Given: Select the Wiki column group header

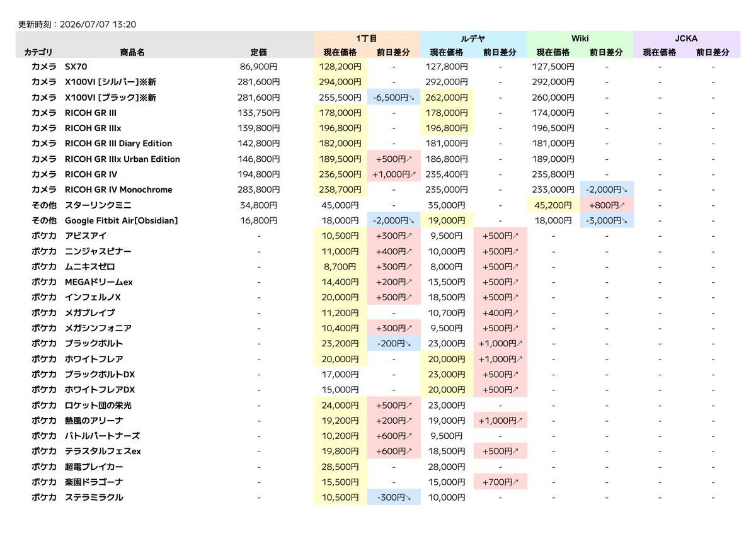Looking at the screenshot, I should click(580, 38).
